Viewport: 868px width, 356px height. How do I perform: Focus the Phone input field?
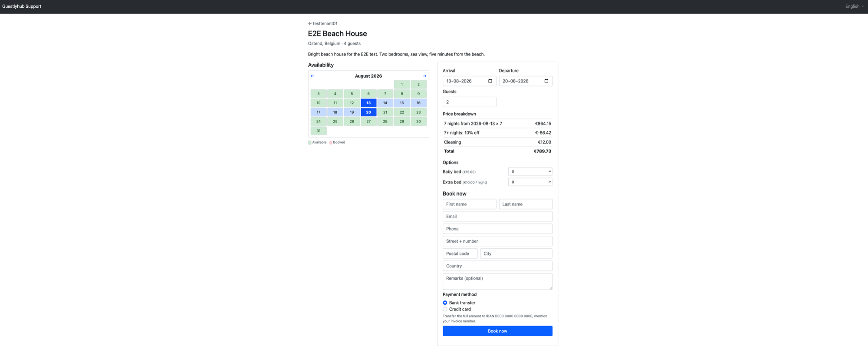coord(497,229)
